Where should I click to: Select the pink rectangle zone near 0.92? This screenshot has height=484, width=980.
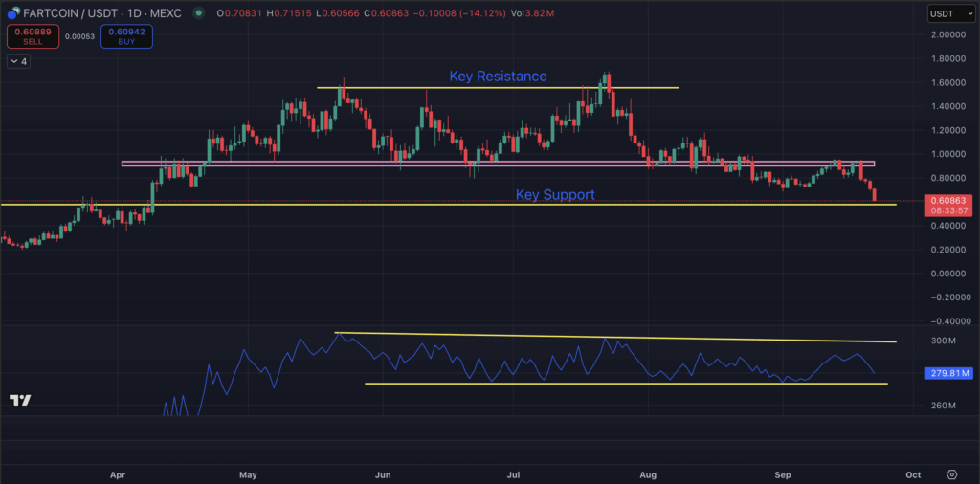pos(498,164)
